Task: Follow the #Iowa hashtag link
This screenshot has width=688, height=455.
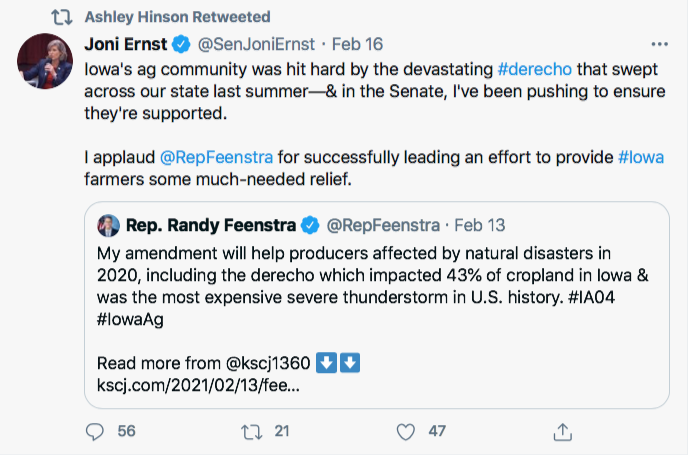Action: [x=641, y=157]
